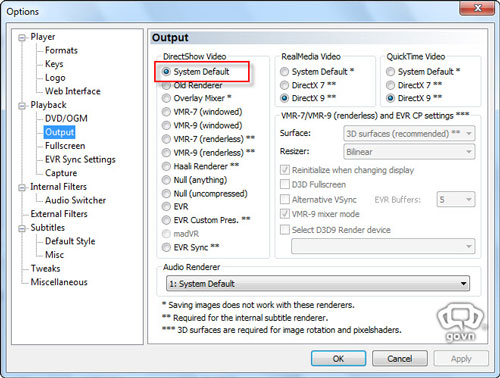Open the Player settings page
The image size is (500, 378).
pos(43,37)
